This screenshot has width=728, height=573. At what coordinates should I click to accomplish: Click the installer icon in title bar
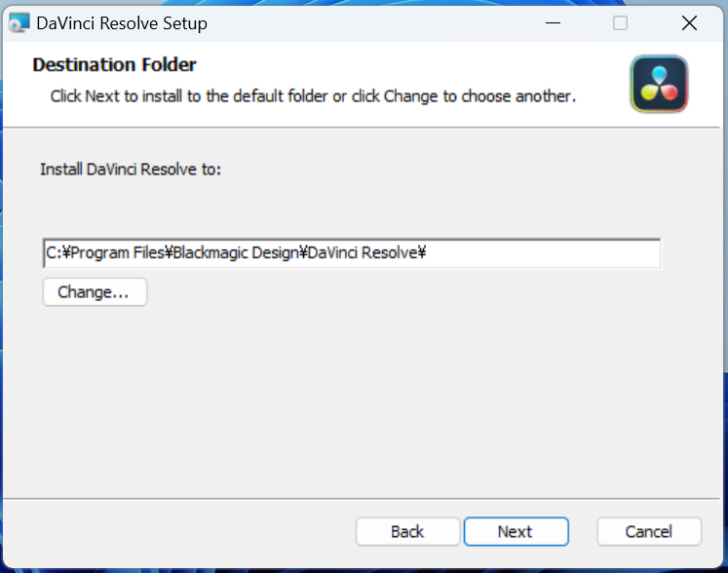coord(19,22)
